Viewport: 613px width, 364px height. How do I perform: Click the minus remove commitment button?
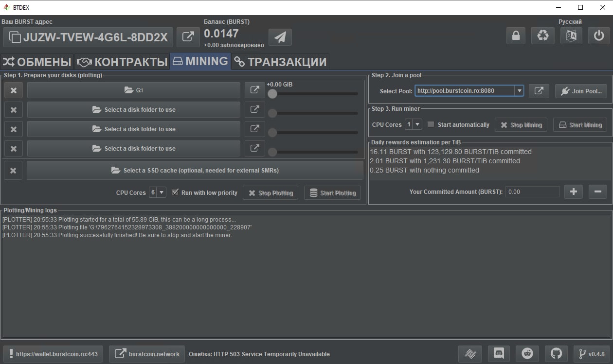point(598,191)
